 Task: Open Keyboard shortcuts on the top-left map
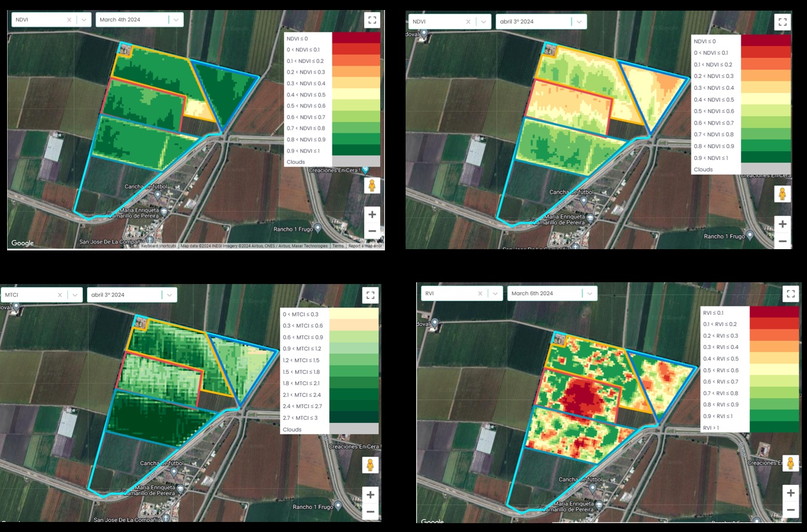(158, 246)
